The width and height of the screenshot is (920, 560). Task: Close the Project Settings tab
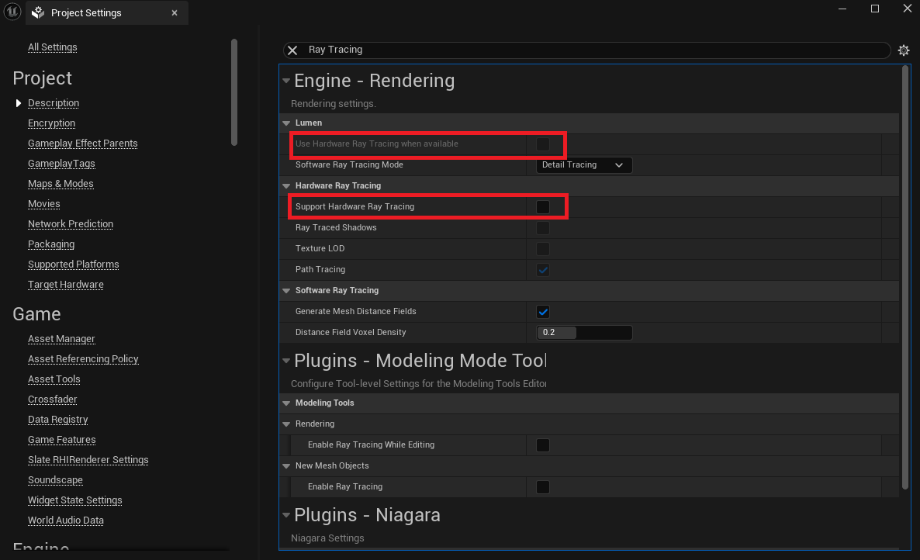[x=174, y=13]
